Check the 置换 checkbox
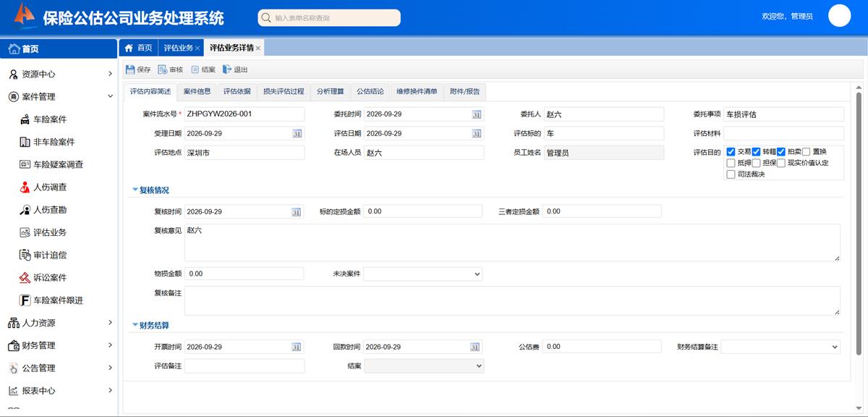This screenshot has height=417, width=868. click(806, 152)
